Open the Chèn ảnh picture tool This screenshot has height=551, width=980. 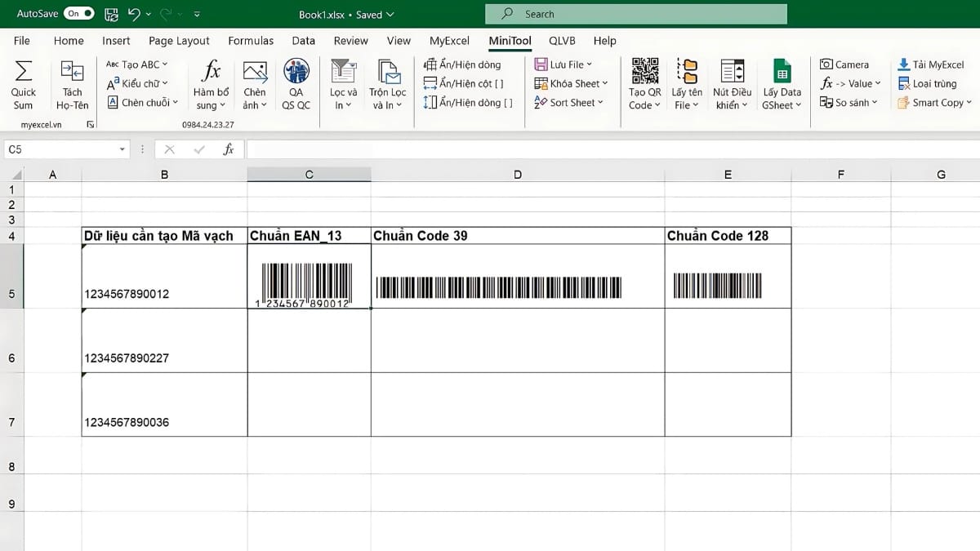pos(255,71)
